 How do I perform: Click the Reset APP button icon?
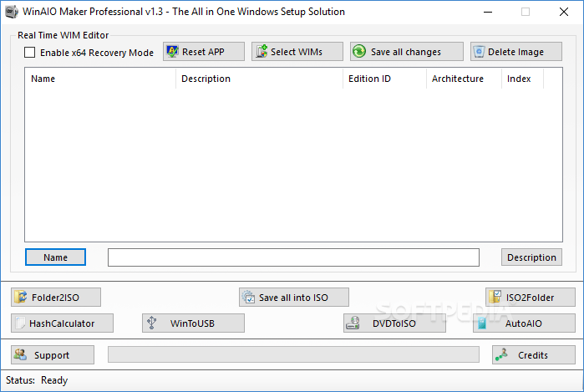[x=172, y=52]
